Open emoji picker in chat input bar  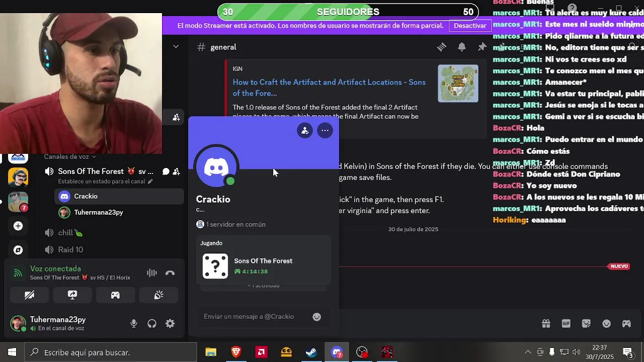pyautogui.click(x=606, y=324)
